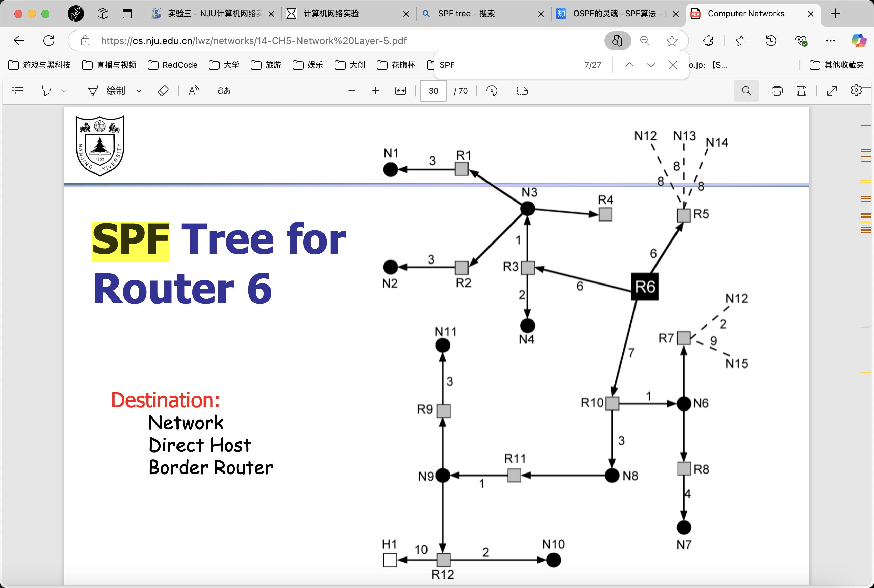
Task: Close the find bar
Action: coord(673,65)
